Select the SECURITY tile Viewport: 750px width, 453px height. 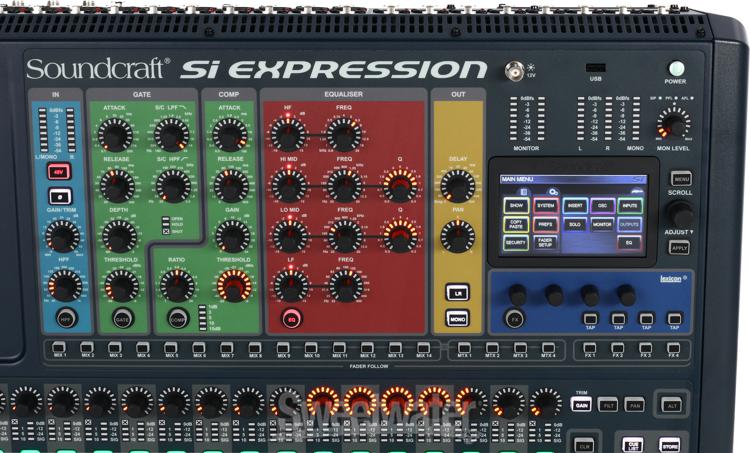(516, 243)
